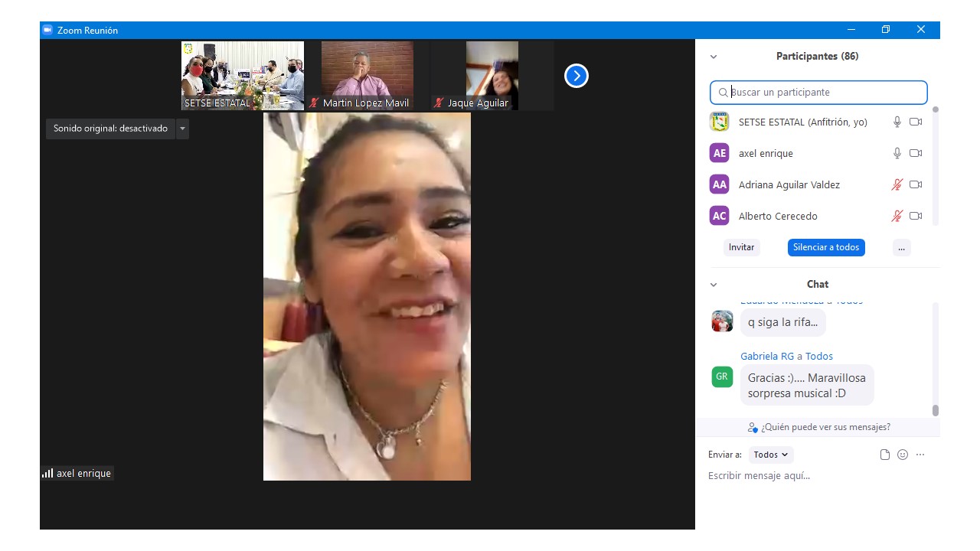Click Alberto Cerecedo participant name
The image size is (980, 551).
tap(778, 216)
